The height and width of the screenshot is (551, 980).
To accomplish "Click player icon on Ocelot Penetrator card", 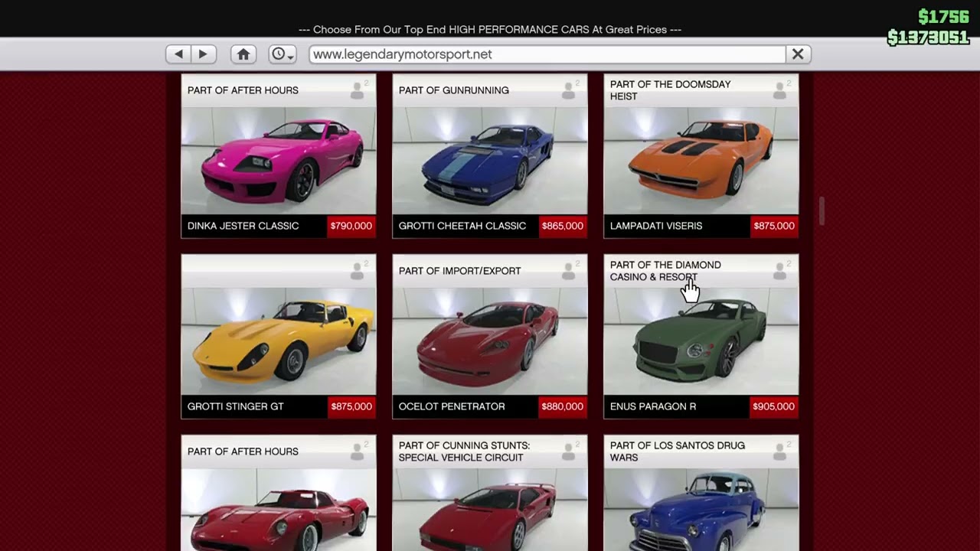I will [x=569, y=271].
